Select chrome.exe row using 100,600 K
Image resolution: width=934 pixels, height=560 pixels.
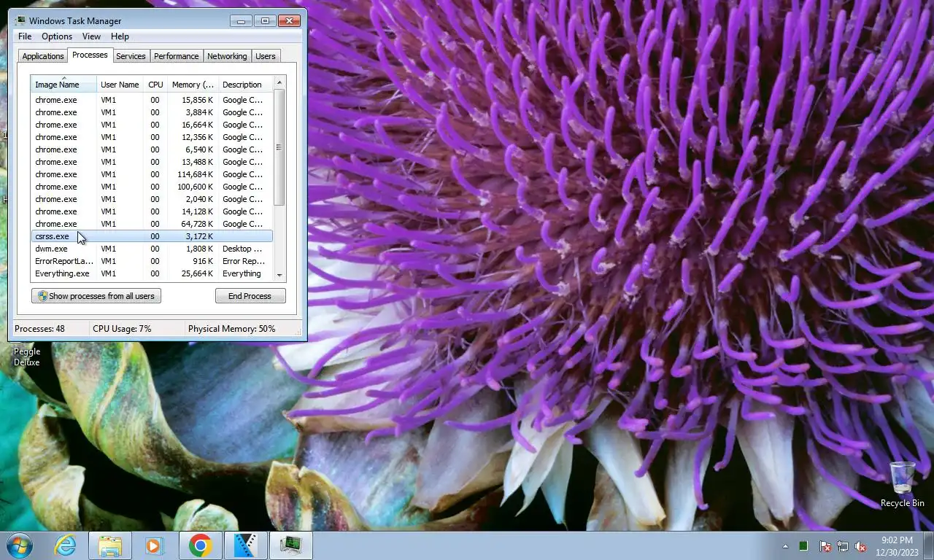(152, 187)
